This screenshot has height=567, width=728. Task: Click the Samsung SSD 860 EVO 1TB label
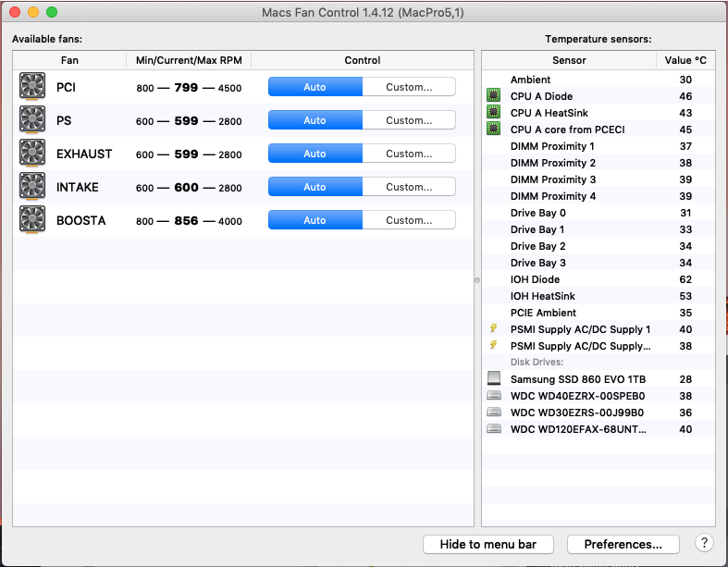click(578, 379)
